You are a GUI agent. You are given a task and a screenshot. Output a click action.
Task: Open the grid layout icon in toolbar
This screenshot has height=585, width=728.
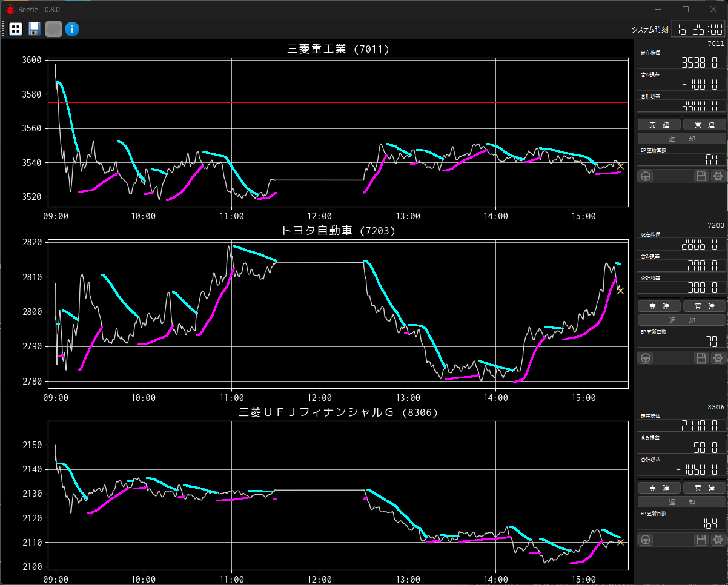[x=16, y=29]
